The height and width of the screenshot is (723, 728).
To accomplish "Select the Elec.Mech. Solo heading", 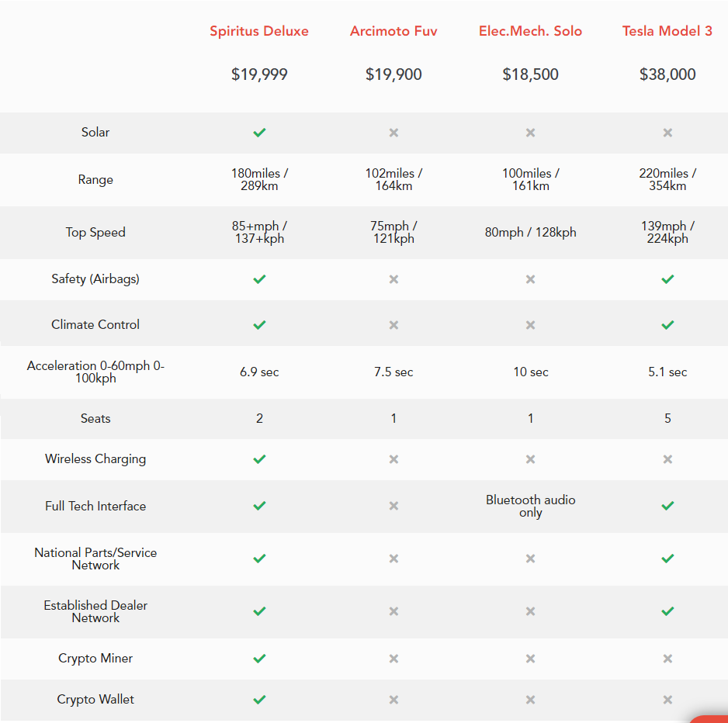I will [x=530, y=31].
